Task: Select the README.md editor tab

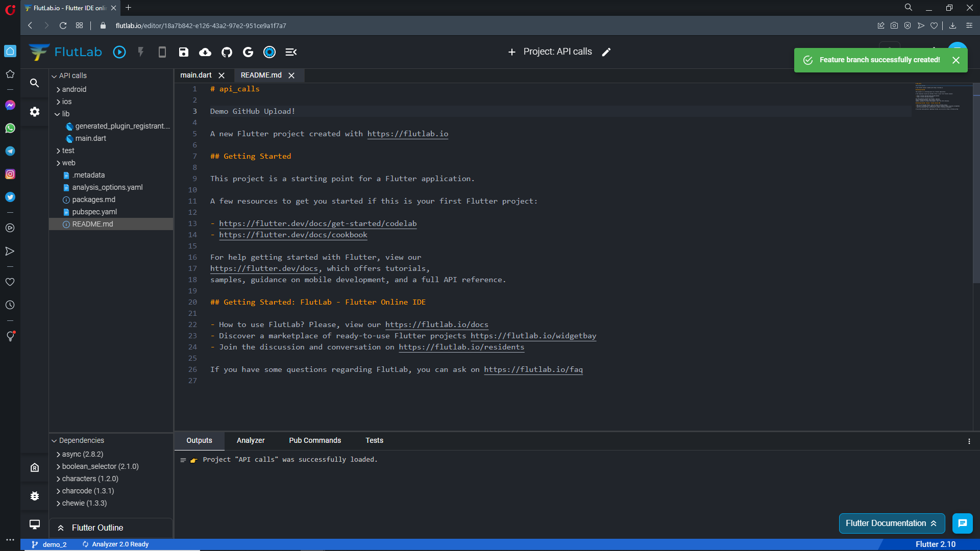Action: (261, 76)
